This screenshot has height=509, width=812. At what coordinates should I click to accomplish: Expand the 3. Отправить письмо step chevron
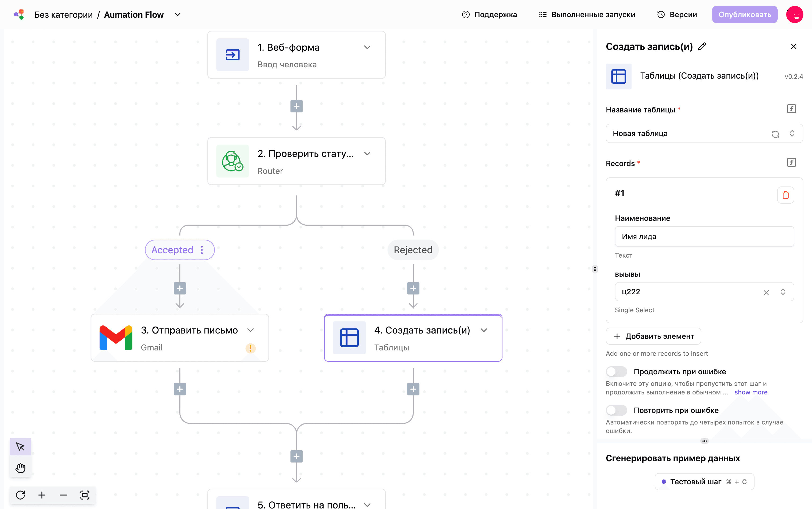[251, 330]
